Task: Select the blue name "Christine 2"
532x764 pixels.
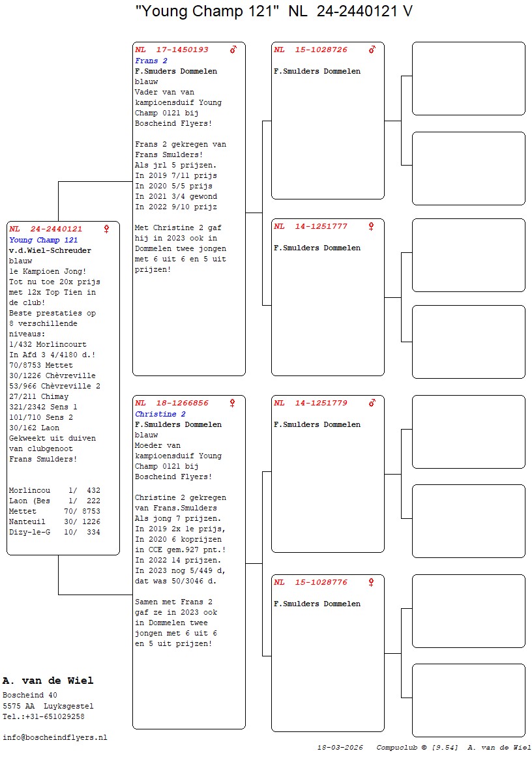Action: pos(160,414)
